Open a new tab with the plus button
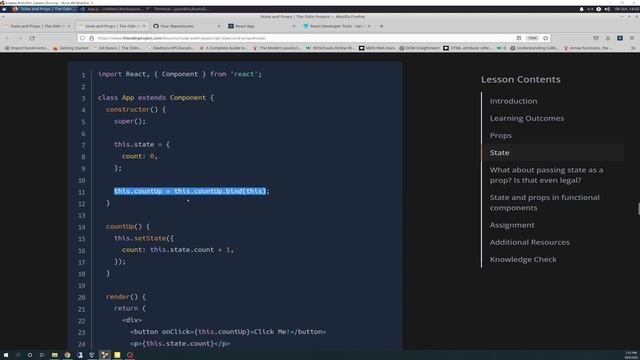The height and width of the screenshot is (360, 640). [x=381, y=26]
